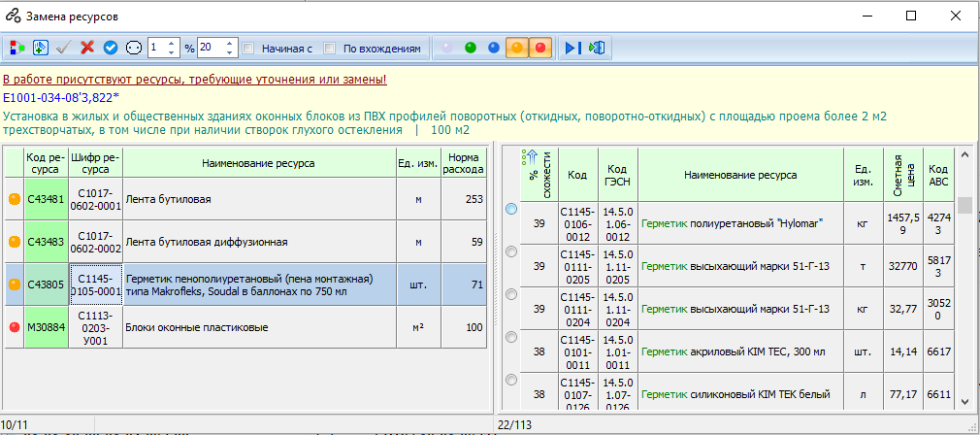Click the exit door icon in toolbar
The image size is (980, 435).
[597, 48]
